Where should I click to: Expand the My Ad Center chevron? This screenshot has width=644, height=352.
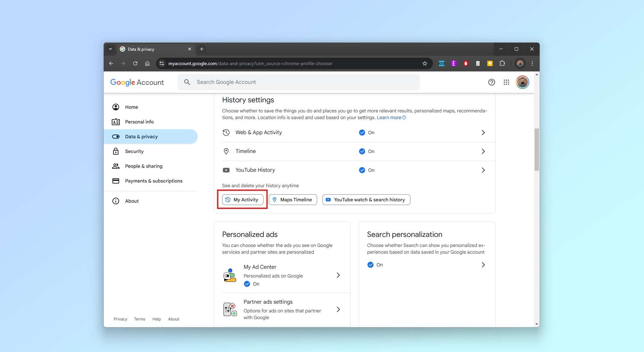pos(338,275)
